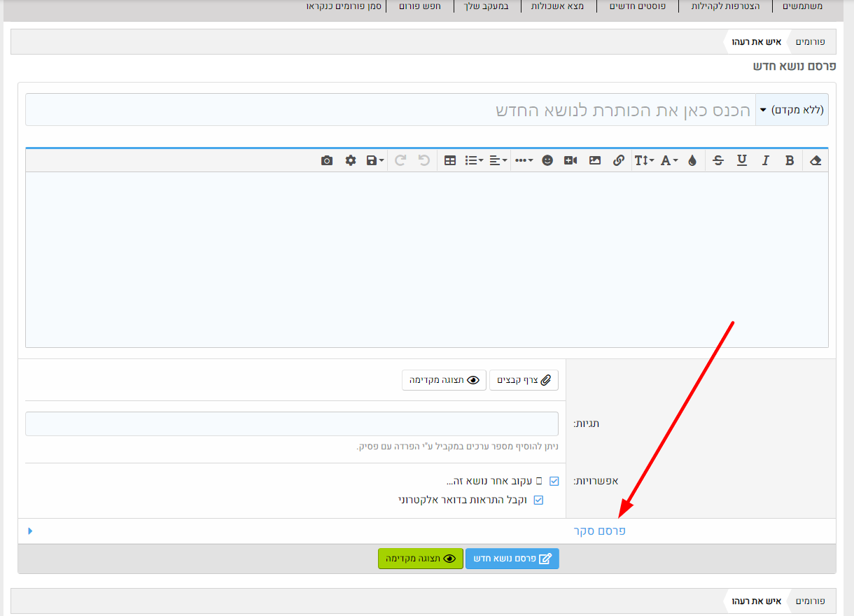The width and height of the screenshot is (854, 616).
Task: Click the green תצוגה מקדימה preview button
Action: coord(421,559)
